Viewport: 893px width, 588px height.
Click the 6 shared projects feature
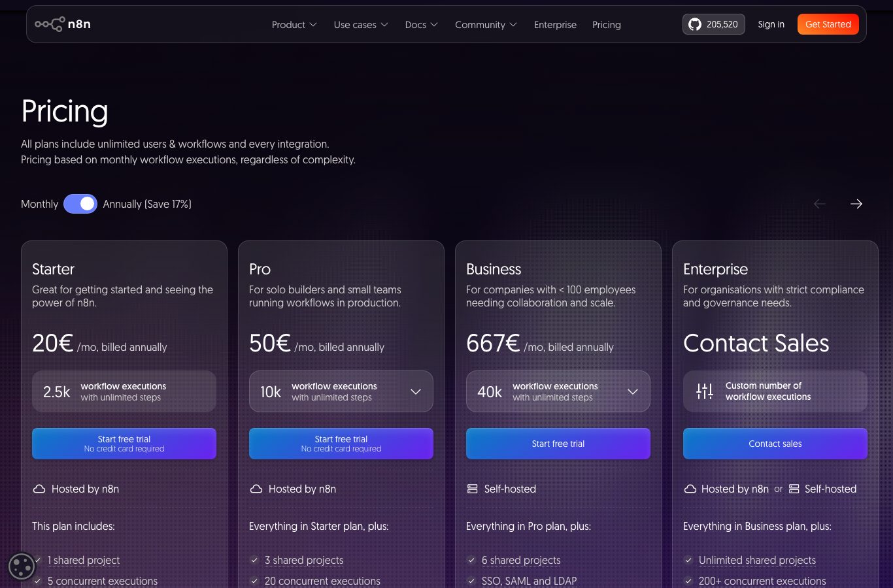tap(521, 560)
